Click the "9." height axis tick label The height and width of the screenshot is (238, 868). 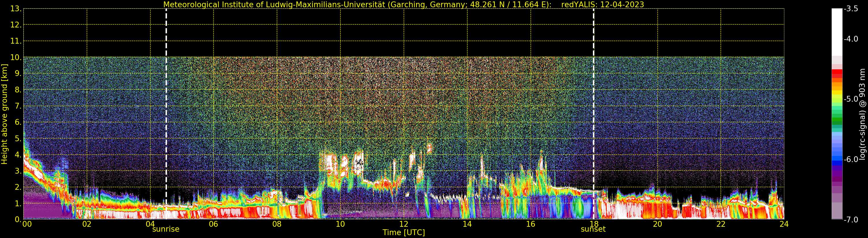coord(18,74)
